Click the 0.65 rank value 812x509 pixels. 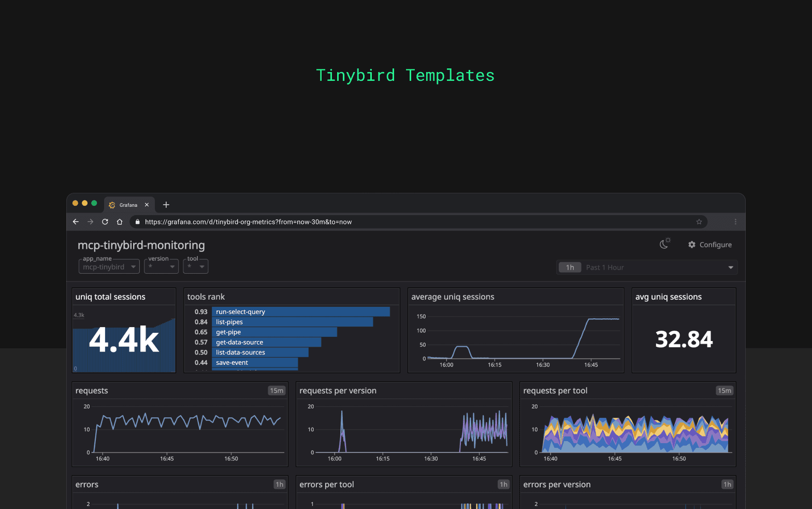201,332
